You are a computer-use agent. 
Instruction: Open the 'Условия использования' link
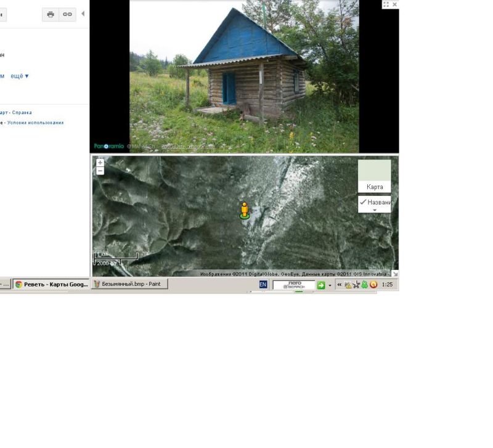(36, 123)
